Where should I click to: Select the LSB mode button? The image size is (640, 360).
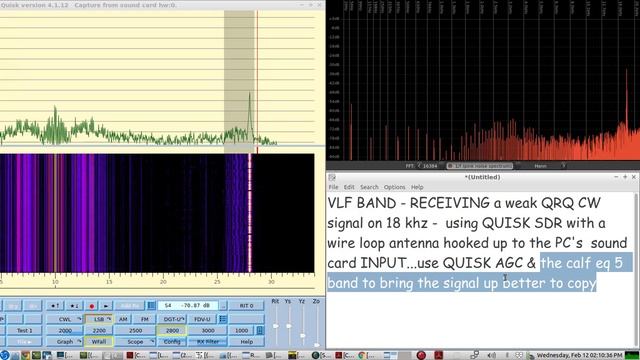tap(99, 319)
